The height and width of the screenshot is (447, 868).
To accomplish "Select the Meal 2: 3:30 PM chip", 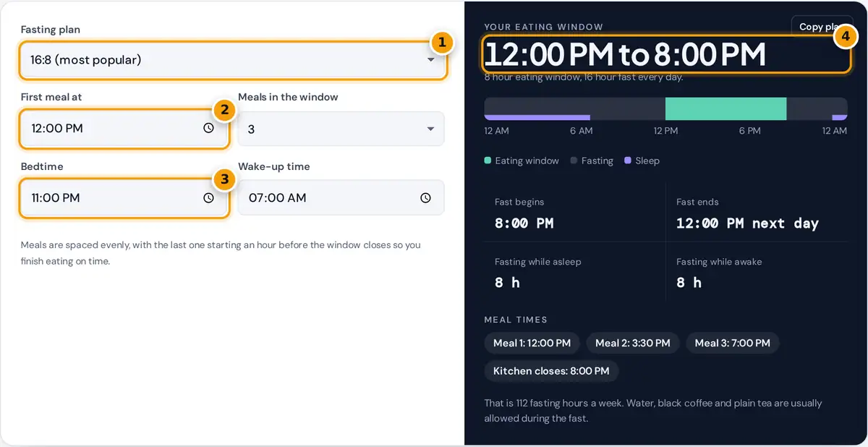I will pos(633,343).
